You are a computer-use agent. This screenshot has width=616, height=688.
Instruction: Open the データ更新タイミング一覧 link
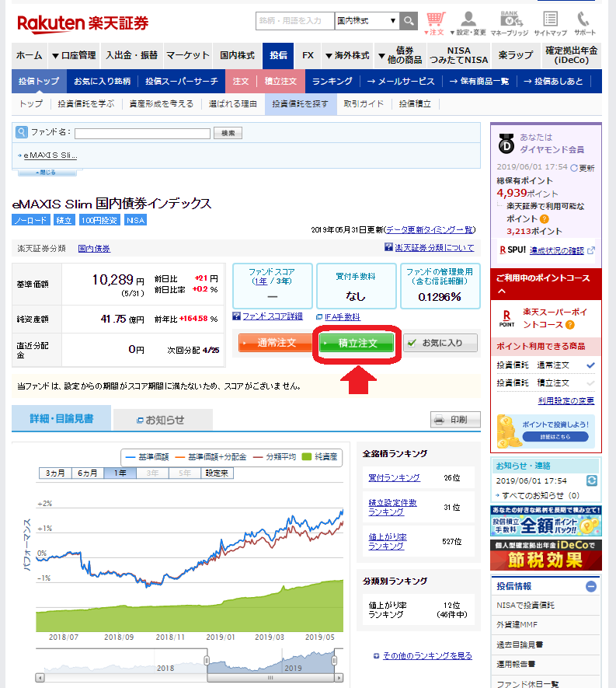pyautogui.click(x=430, y=230)
